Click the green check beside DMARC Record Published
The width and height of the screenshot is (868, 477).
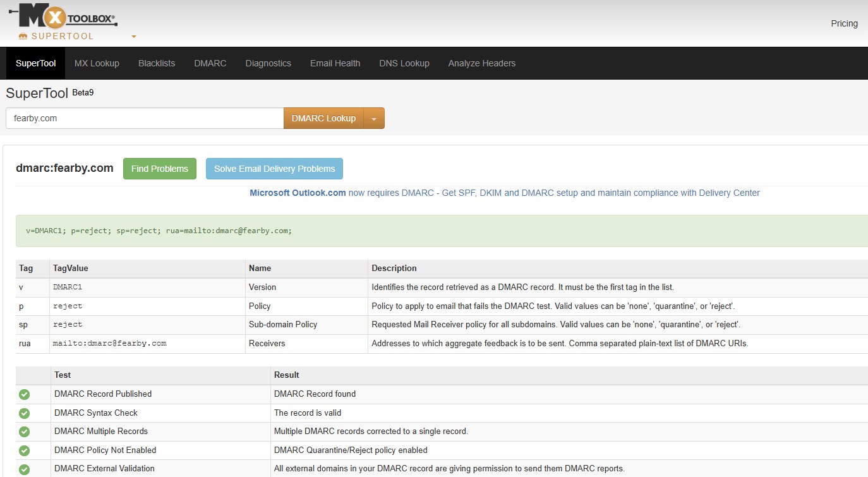(x=24, y=394)
